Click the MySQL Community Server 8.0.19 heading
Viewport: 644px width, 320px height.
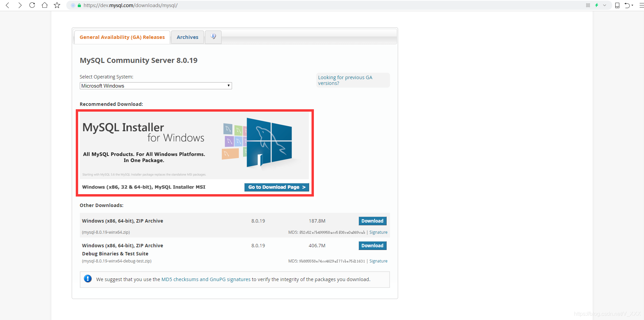click(139, 60)
